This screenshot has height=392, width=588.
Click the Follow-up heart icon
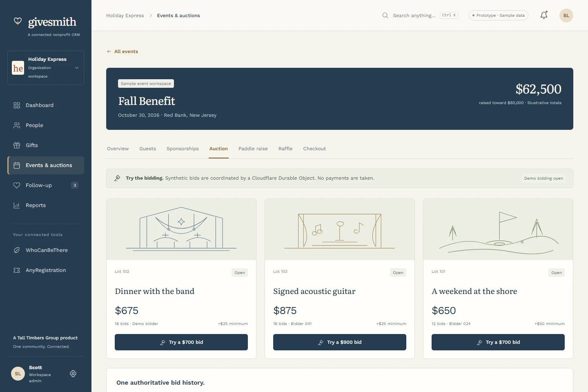pyautogui.click(x=17, y=185)
